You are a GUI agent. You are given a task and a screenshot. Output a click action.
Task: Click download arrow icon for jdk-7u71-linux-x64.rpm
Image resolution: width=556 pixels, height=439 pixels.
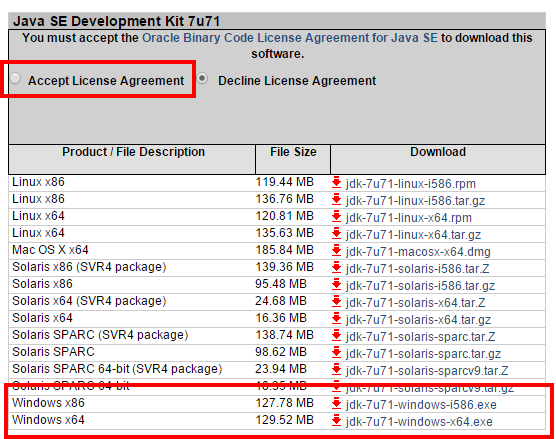336,217
